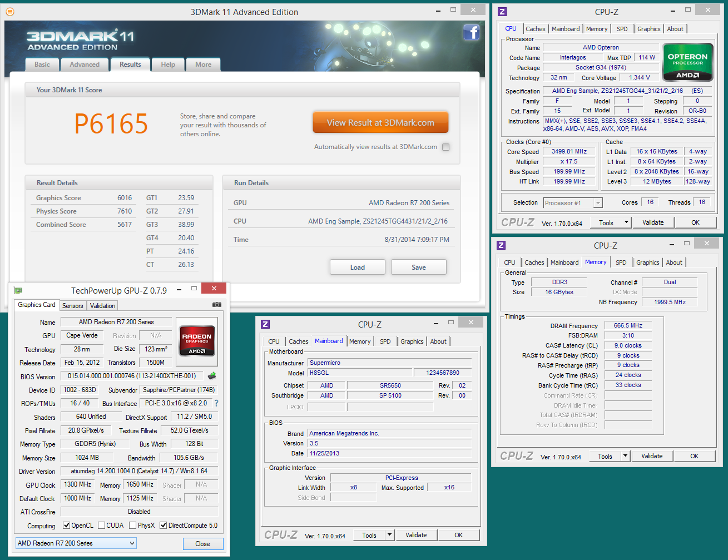Screen dimensions: 728x560
Task: Click the GPU-Z BIOS save chip icon
Action: click(212, 376)
